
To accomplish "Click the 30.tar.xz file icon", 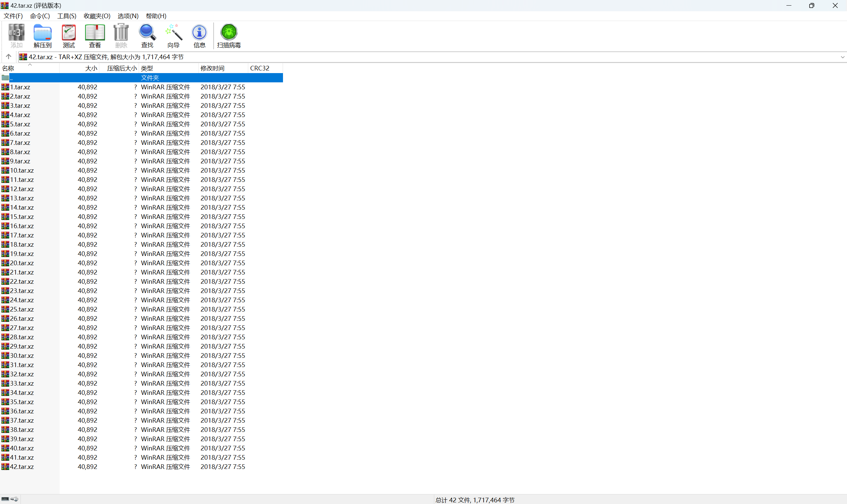I will pyautogui.click(x=5, y=356).
